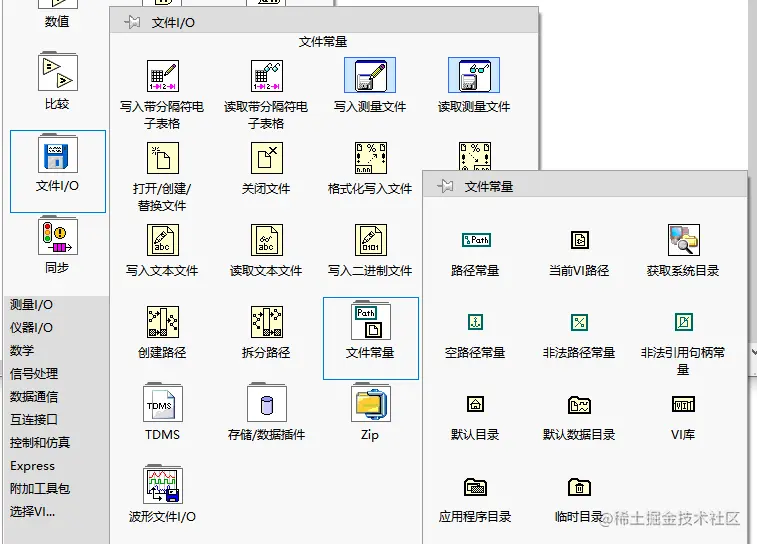This screenshot has width=757, height=544.
Task: Expand the 仪器I/O category
Action: (31, 328)
